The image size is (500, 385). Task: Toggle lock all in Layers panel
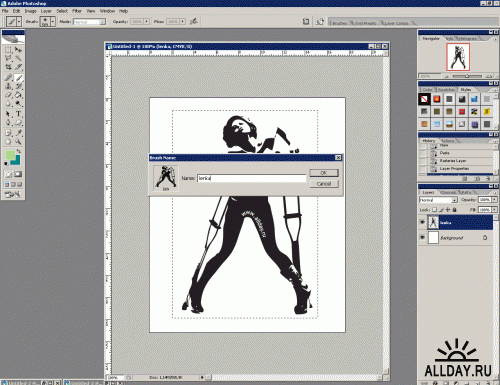tap(454, 210)
